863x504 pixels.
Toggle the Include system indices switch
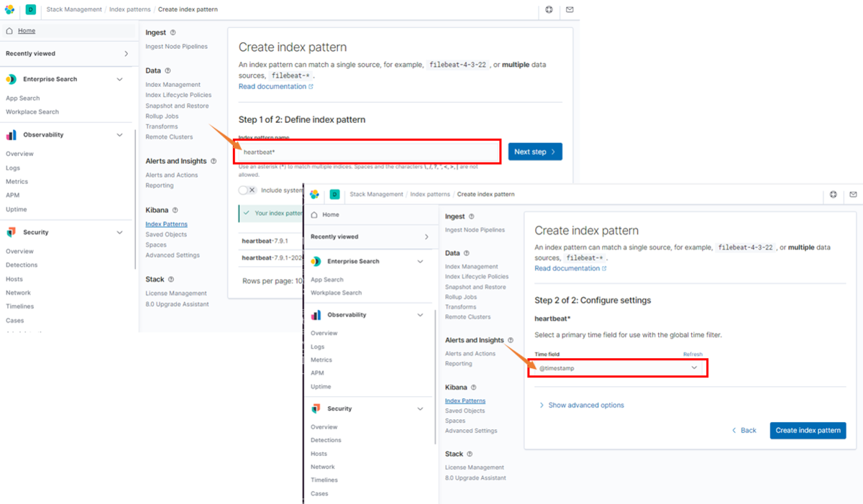pyautogui.click(x=247, y=191)
